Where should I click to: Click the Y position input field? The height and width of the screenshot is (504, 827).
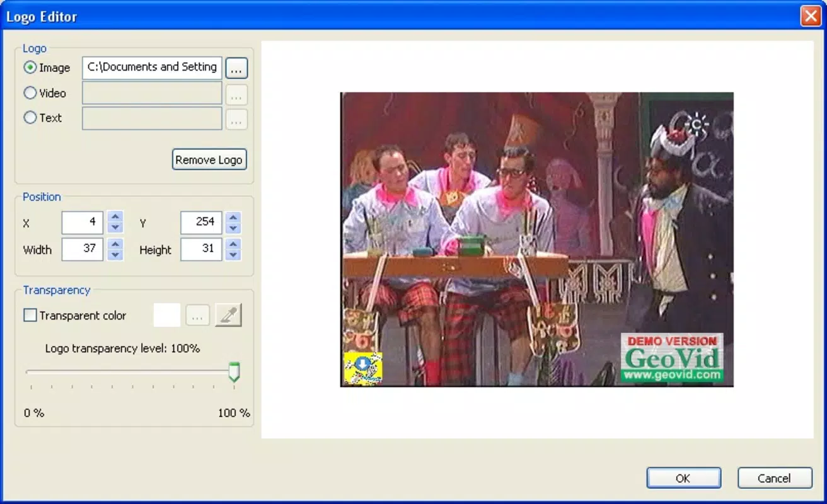pyautogui.click(x=202, y=222)
